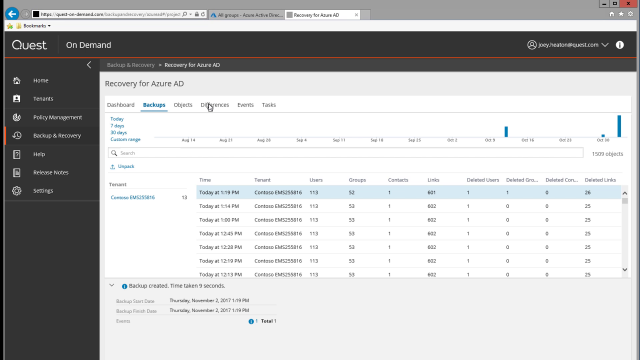640x360 pixels.
Task: Open the Objects tab
Action: click(183, 105)
